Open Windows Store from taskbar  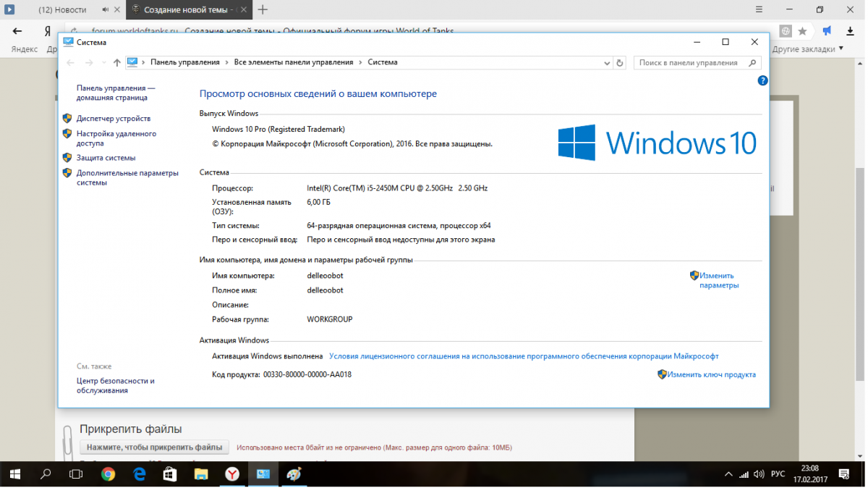coord(170,474)
